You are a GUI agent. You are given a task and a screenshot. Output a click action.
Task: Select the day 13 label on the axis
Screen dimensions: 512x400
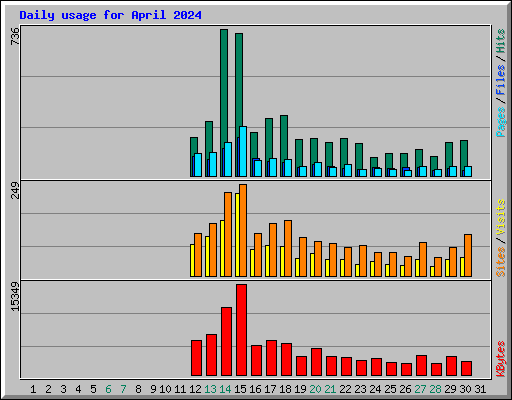[x=210, y=389]
